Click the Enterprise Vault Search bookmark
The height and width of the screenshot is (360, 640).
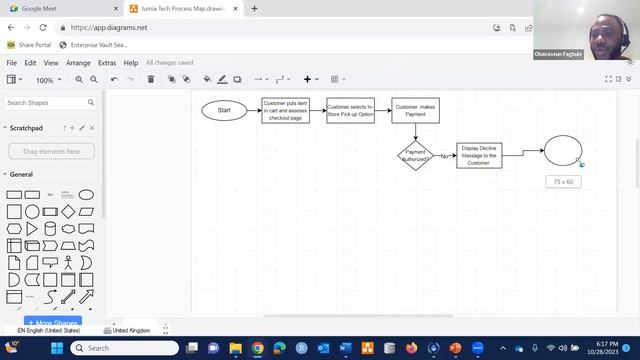point(93,45)
